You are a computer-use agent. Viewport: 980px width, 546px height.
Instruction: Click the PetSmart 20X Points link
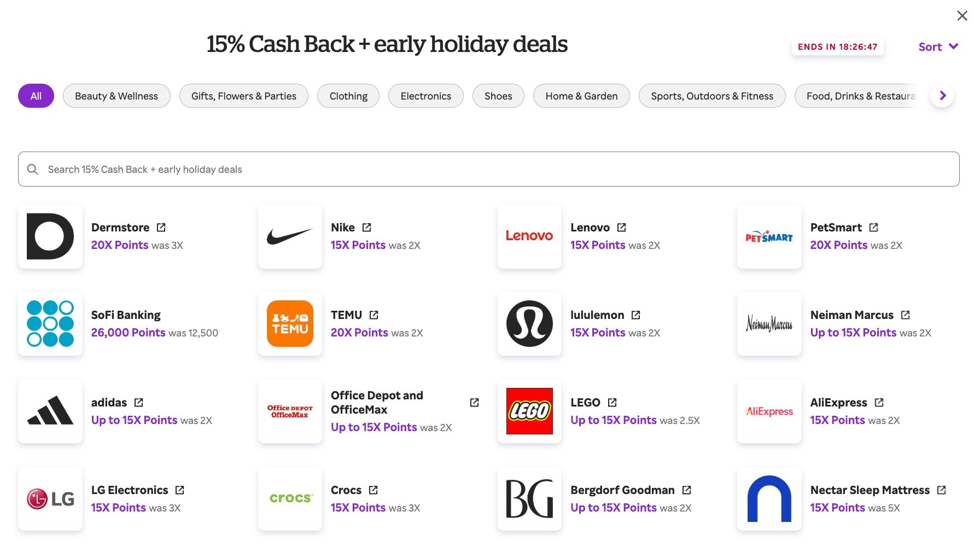click(839, 245)
